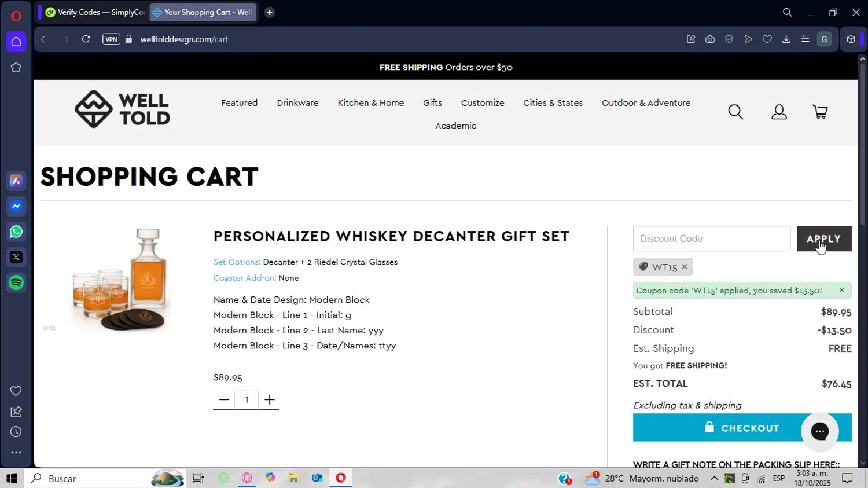The height and width of the screenshot is (488, 868).
Task: Apply the discount code
Action: 824,239
